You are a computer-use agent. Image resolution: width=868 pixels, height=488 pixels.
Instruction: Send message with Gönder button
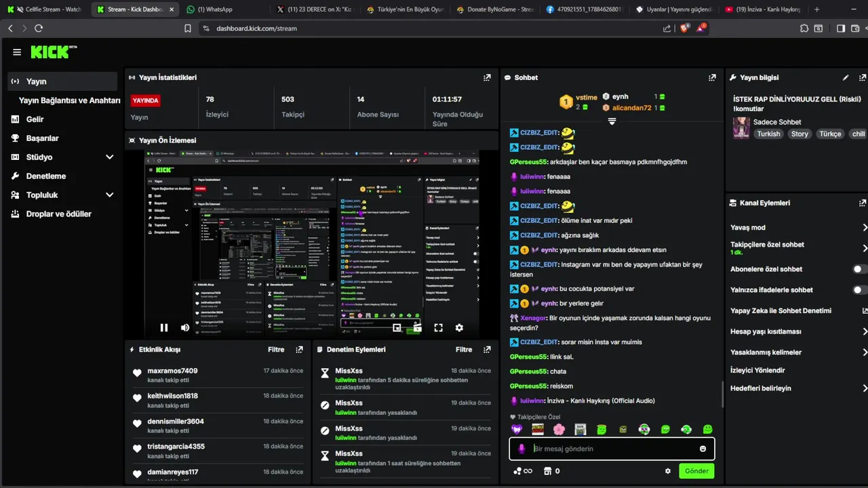click(x=696, y=471)
